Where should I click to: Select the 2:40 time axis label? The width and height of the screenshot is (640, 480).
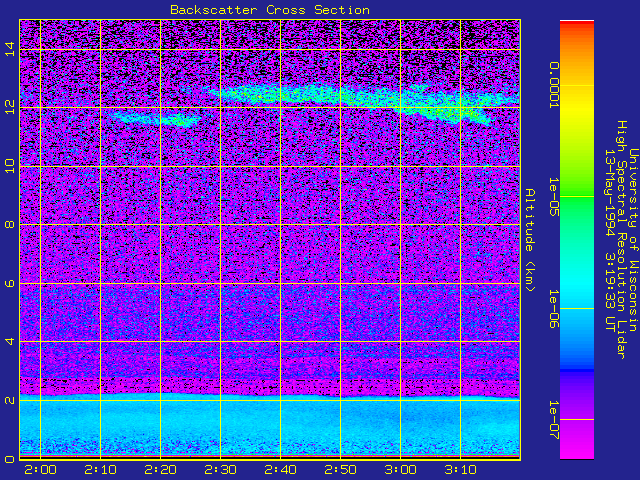[x=280, y=470]
